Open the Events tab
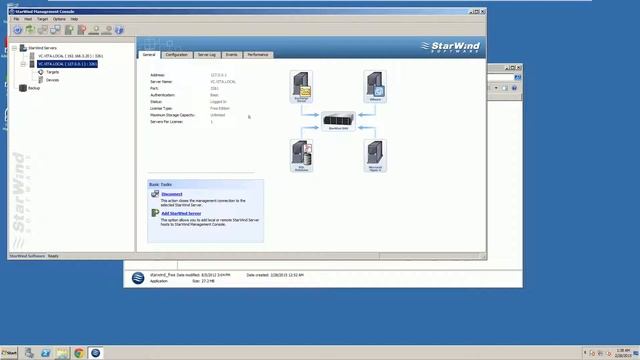Image resolution: width=640 pixels, height=360 pixels. (x=231, y=55)
